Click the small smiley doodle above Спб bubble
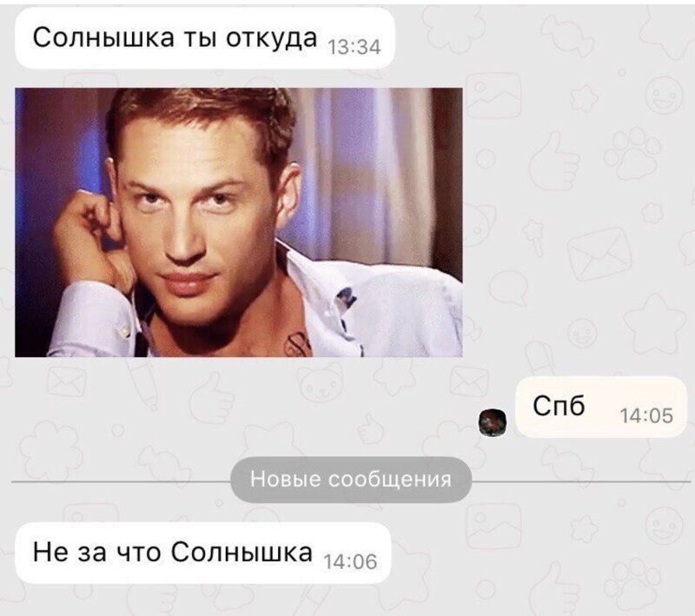The image size is (695, 616). (x=582, y=333)
